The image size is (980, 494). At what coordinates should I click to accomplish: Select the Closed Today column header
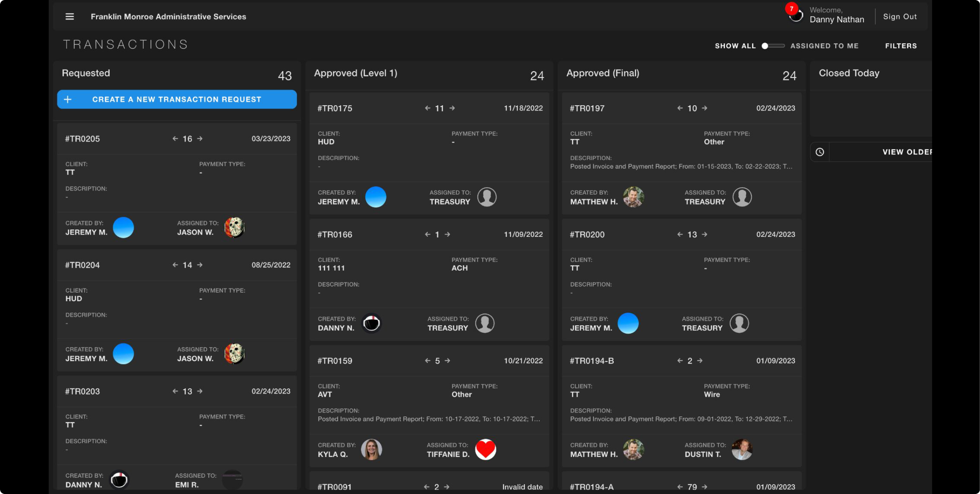[849, 73]
